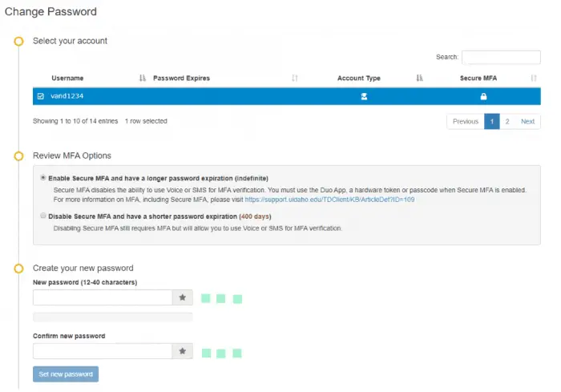Click Username column header text

(x=67, y=78)
